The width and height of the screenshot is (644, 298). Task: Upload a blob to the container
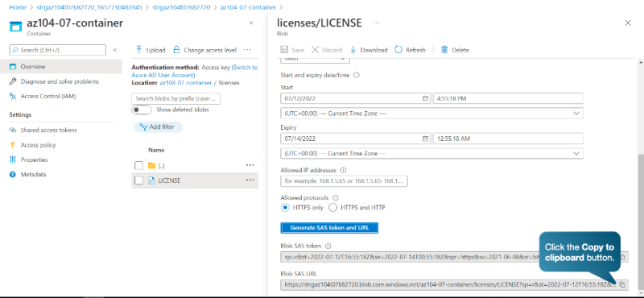point(151,50)
